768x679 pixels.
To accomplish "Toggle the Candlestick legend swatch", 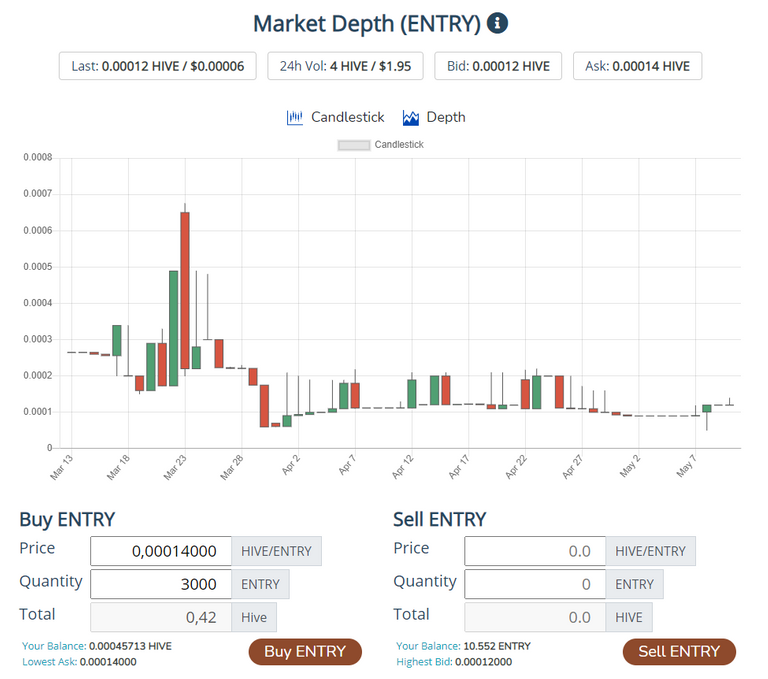I will (354, 145).
